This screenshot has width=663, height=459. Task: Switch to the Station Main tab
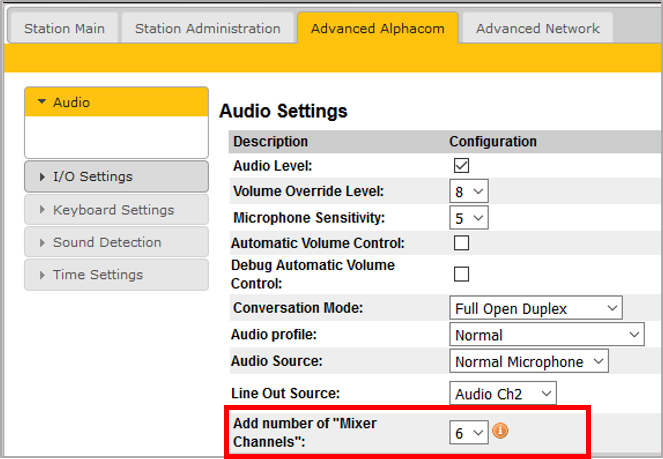63,28
